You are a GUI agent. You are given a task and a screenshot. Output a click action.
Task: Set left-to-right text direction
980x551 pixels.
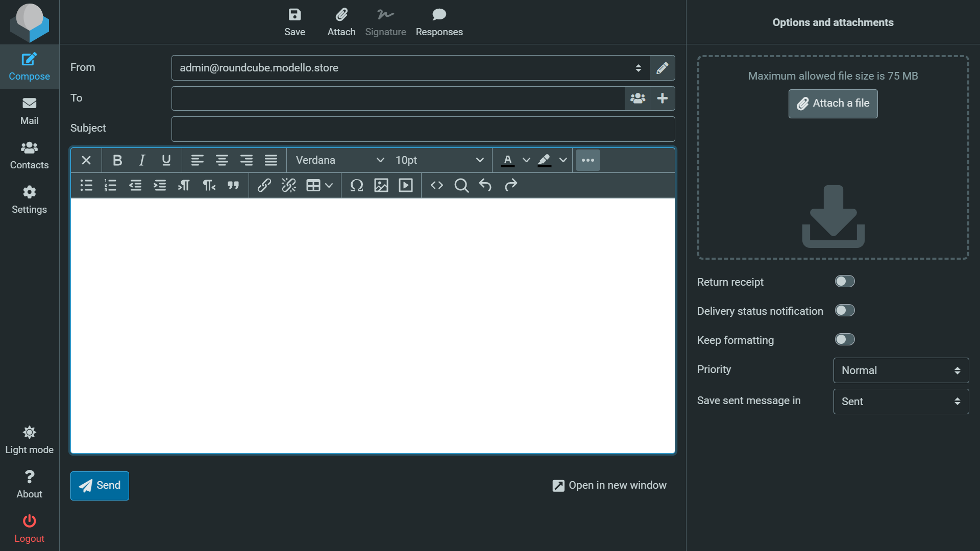tap(184, 185)
